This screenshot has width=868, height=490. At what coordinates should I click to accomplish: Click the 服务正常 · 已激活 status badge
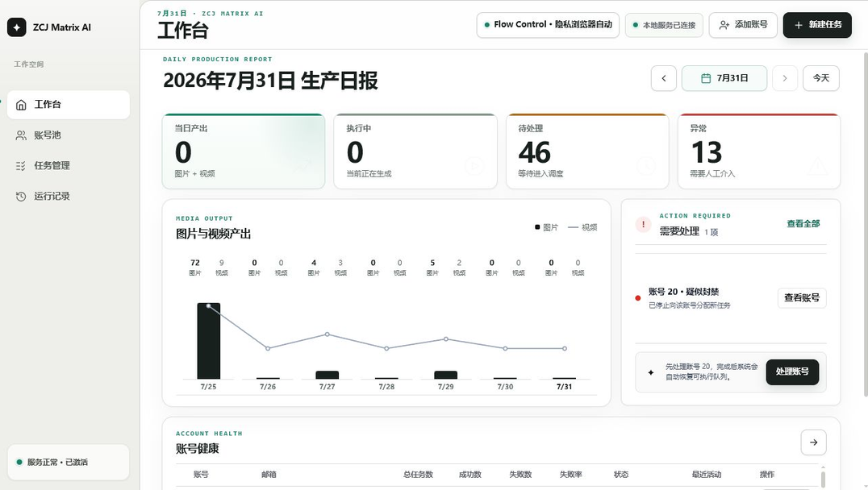68,462
